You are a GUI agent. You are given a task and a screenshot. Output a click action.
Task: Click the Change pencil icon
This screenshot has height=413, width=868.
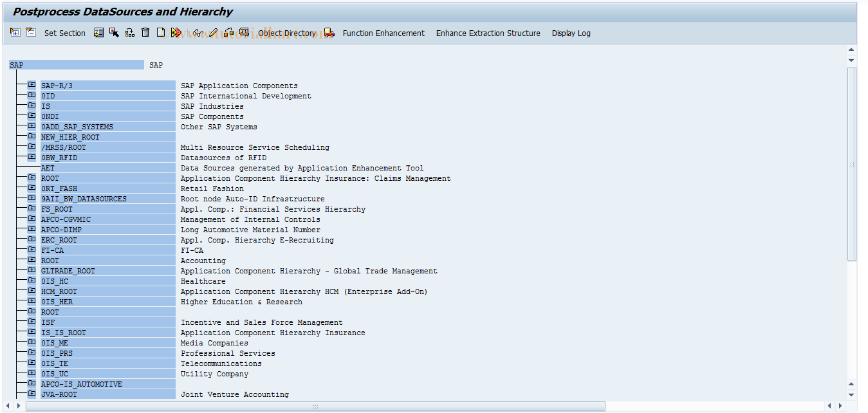click(214, 33)
